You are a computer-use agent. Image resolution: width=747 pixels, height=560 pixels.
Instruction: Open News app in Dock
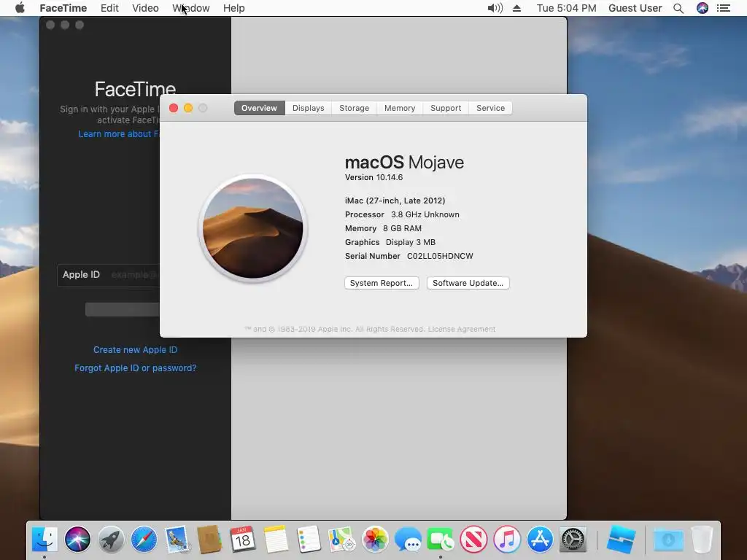(x=473, y=540)
